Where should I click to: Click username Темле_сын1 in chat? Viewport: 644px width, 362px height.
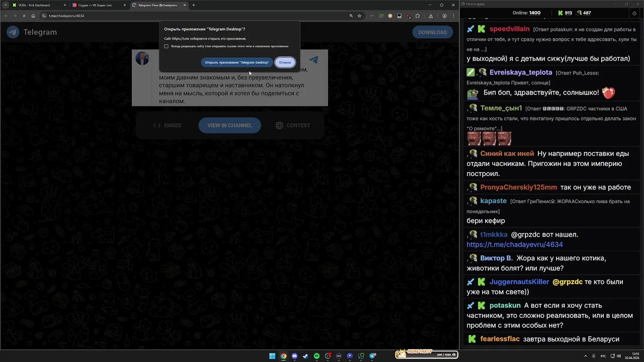tap(501, 108)
